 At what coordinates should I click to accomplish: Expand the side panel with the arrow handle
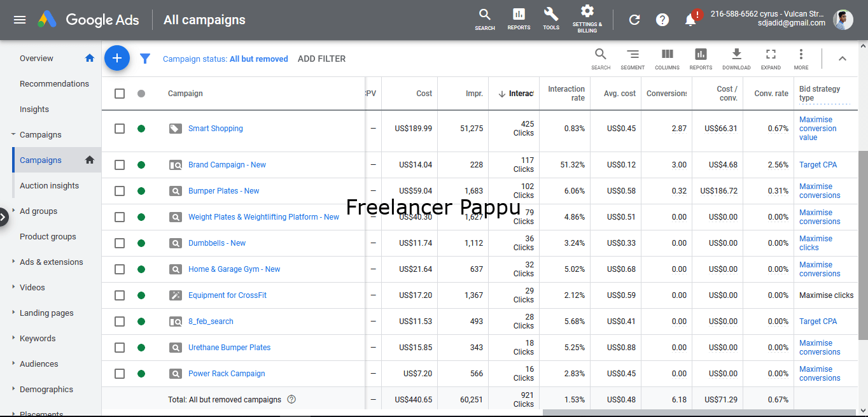click(4, 217)
